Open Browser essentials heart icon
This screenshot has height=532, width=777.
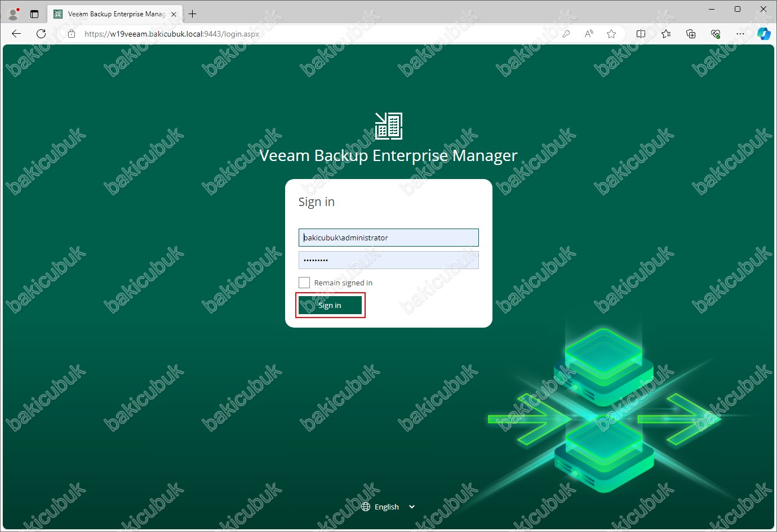tap(716, 34)
